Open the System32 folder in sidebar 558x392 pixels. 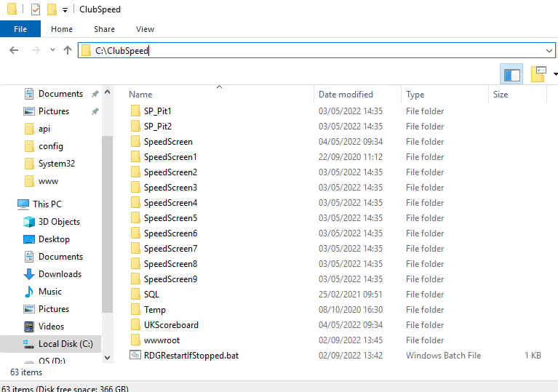tap(57, 164)
